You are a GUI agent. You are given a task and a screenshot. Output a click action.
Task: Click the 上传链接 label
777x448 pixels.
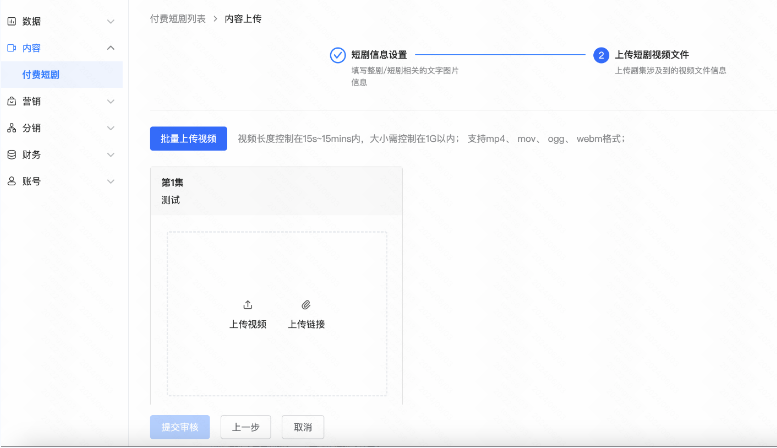[306, 324]
